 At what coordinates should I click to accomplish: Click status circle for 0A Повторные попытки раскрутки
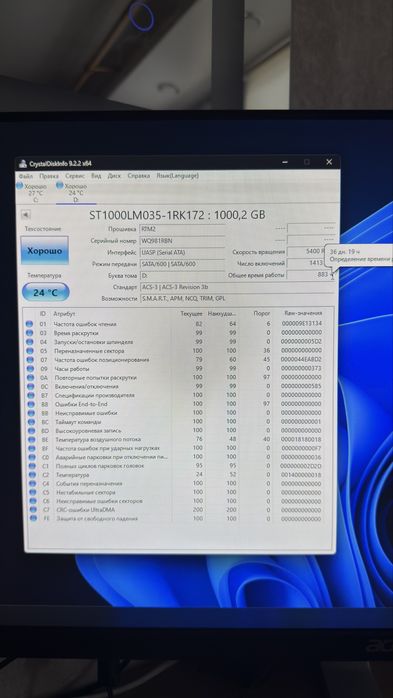point(30,377)
